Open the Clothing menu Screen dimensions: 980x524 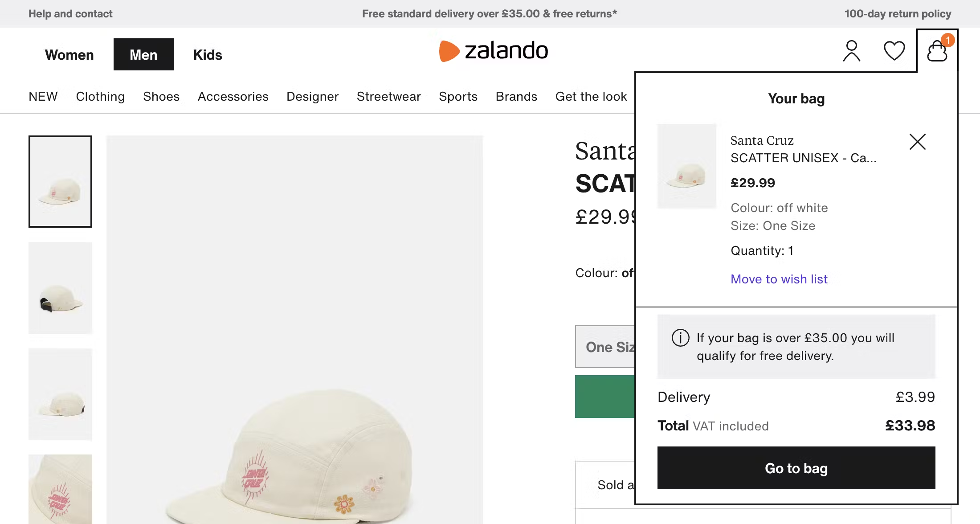(100, 97)
